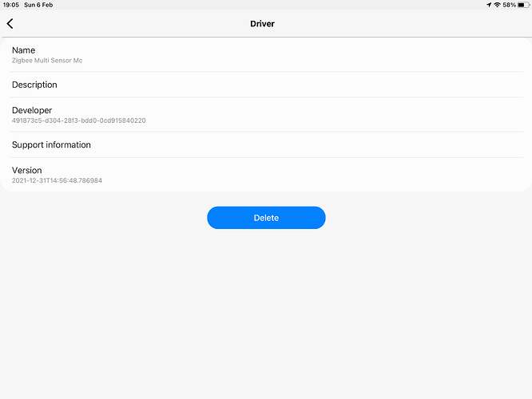Tap the Sun 6 Feb date
Screen dimensions: 532x399
tap(38, 5)
